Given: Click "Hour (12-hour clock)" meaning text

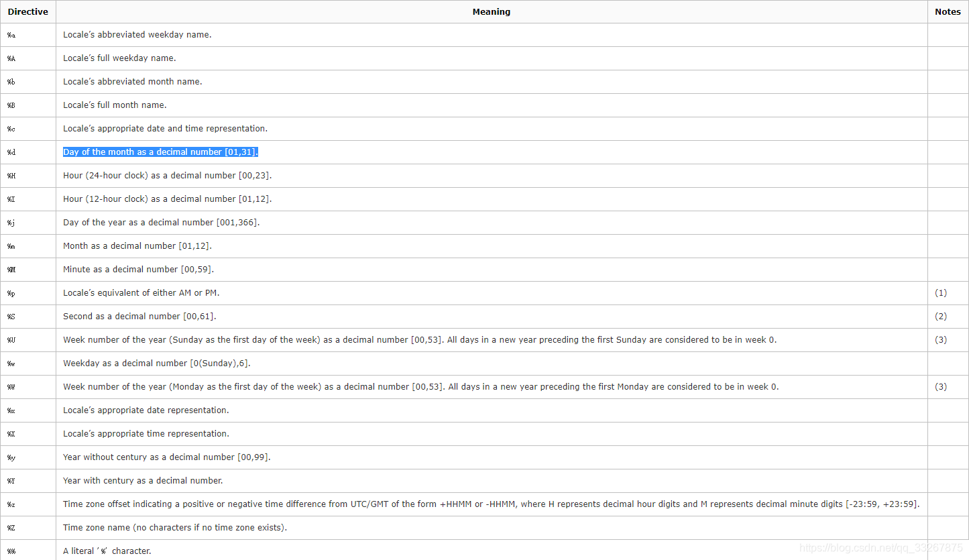Looking at the screenshot, I should [x=168, y=199].
